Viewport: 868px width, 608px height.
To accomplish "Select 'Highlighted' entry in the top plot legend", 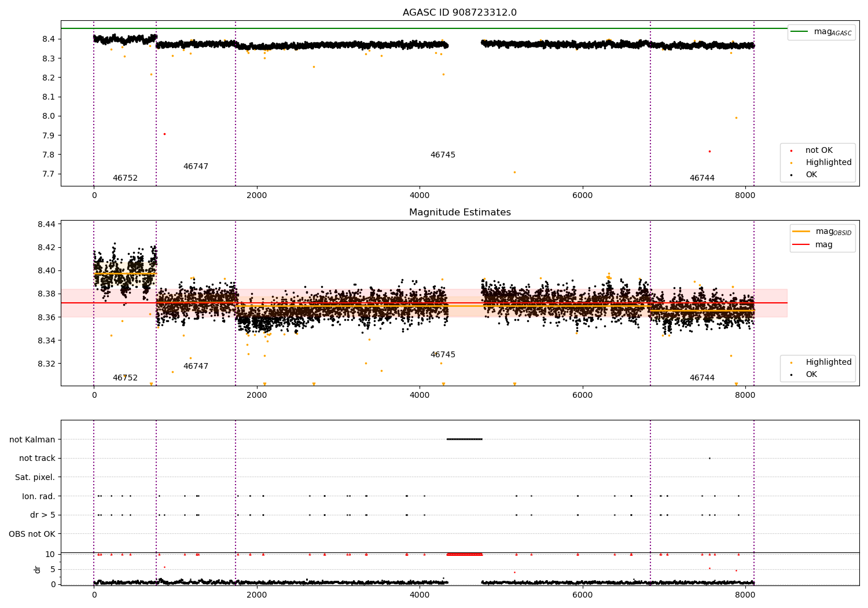I will (822, 163).
